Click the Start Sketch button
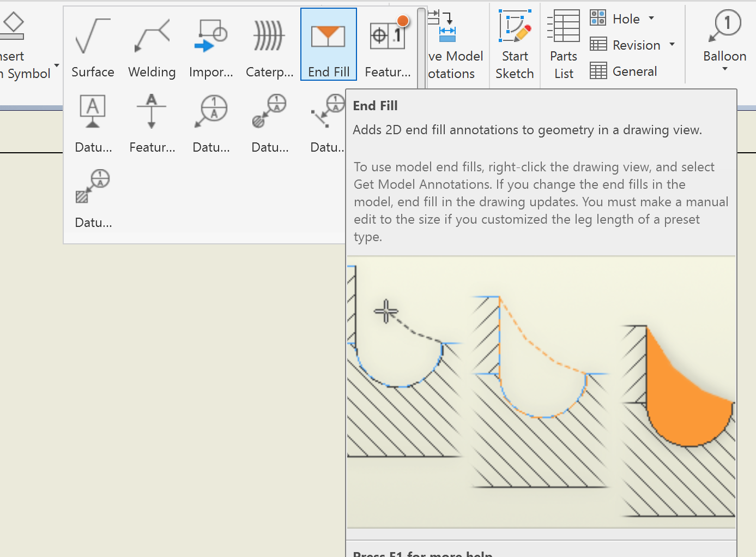This screenshot has width=756, height=557. point(515,44)
